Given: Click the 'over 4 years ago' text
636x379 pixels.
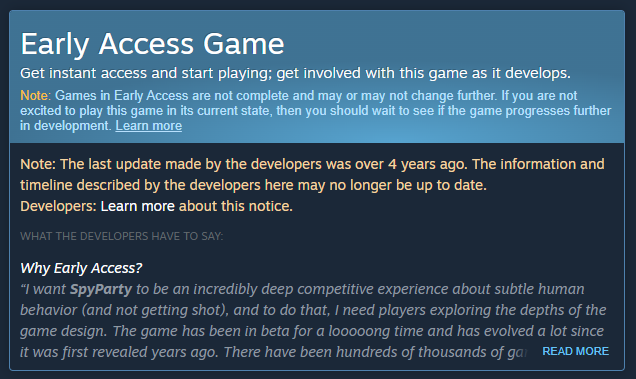Looking at the screenshot, I should coord(411,164).
